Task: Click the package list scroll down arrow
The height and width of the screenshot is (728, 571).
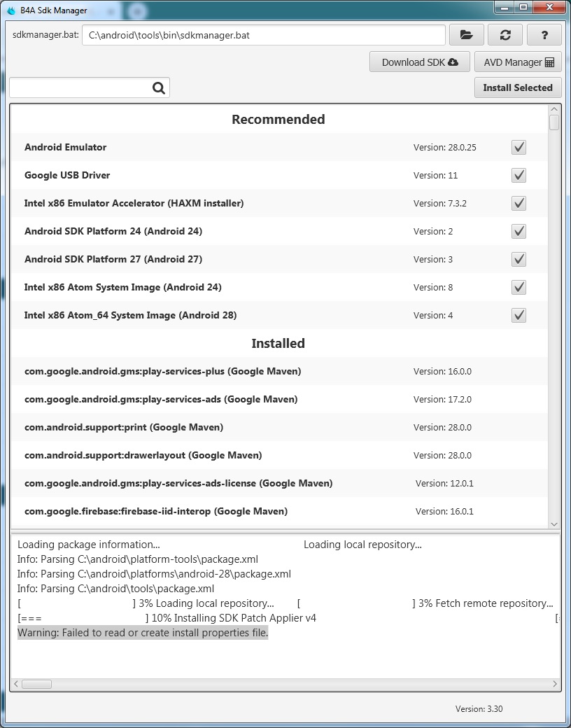Action: click(554, 524)
